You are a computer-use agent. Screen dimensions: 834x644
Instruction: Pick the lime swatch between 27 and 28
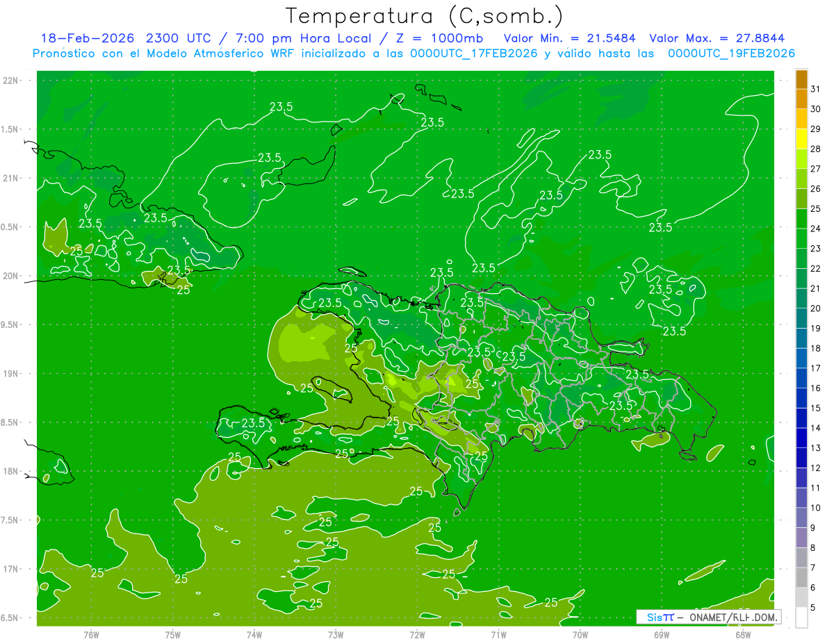pyautogui.click(x=801, y=158)
